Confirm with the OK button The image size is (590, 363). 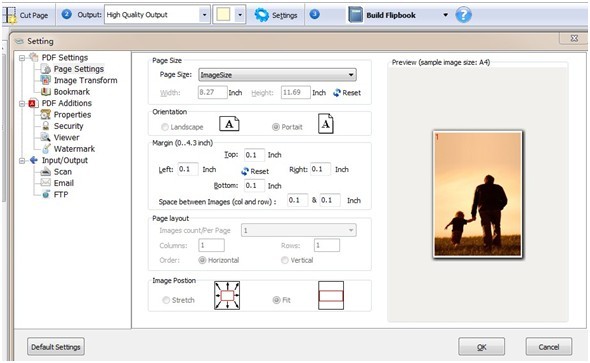(482, 346)
